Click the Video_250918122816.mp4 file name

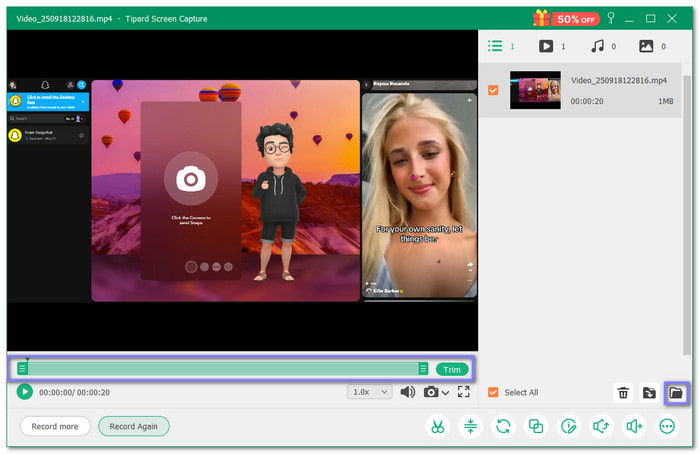(619, 80)
